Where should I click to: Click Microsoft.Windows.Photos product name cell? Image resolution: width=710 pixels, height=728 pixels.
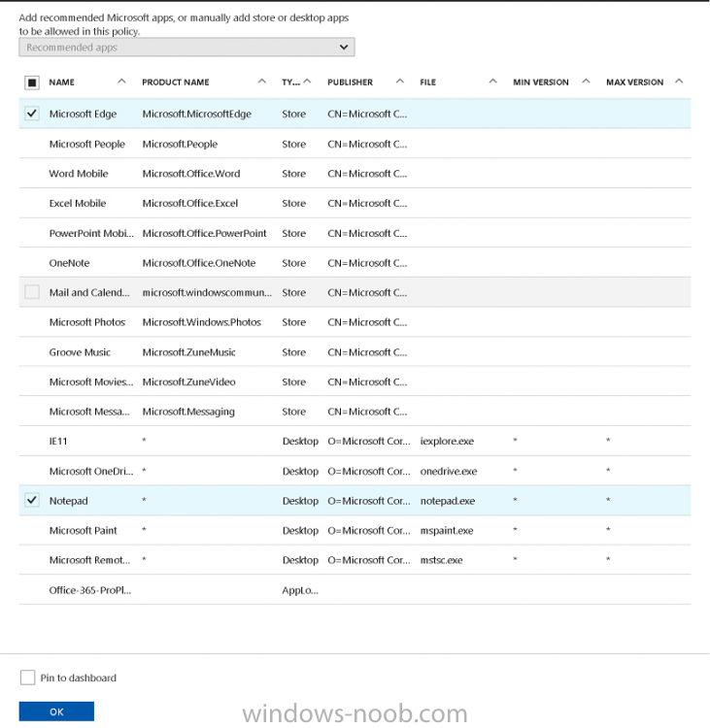click(x=202, y=321)
